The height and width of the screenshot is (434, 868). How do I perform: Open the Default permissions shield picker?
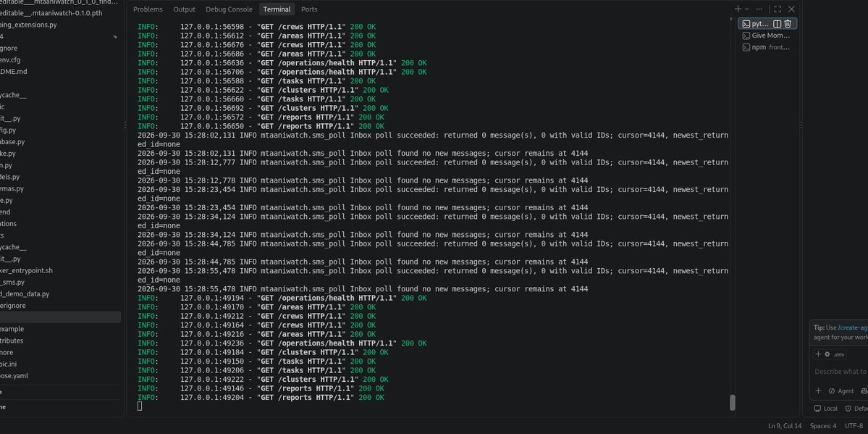856,409
